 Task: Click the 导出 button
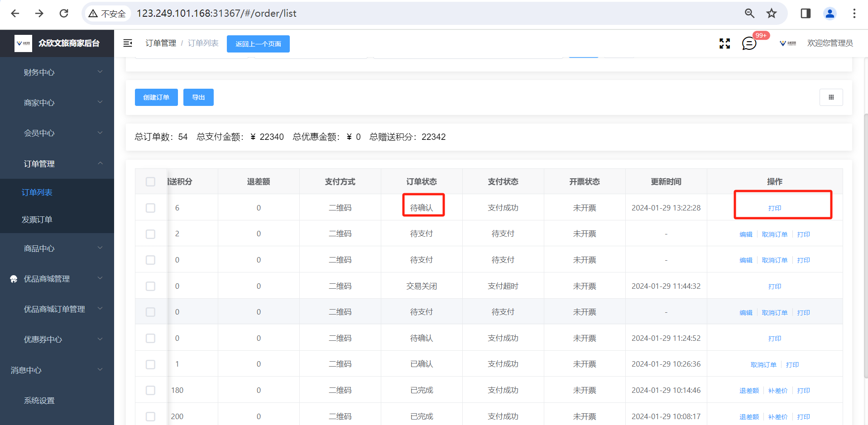click(x=198, y=97)
